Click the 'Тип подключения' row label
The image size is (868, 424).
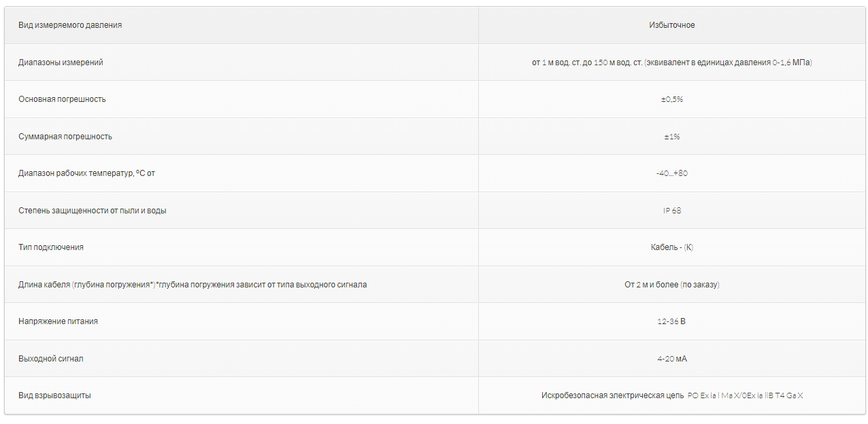51,247
